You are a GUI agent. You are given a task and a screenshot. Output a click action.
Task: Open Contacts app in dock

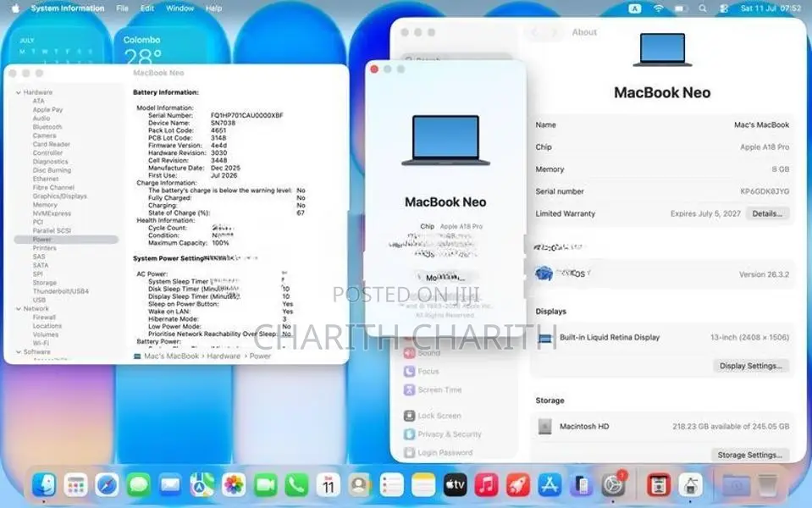(360, 485)
